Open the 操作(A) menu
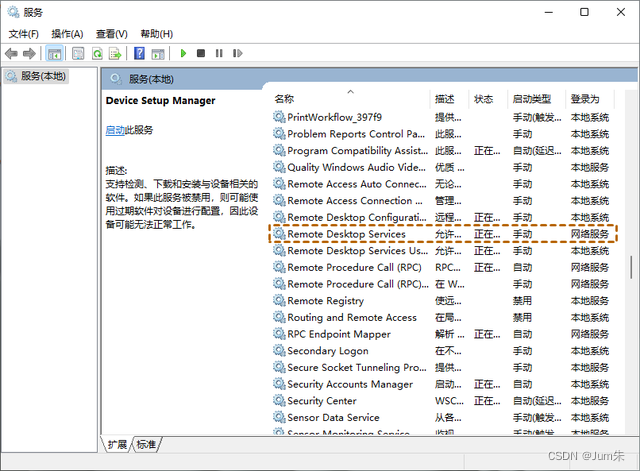The image size is (640, 471). pyautogui.click(x=67, y=33)
